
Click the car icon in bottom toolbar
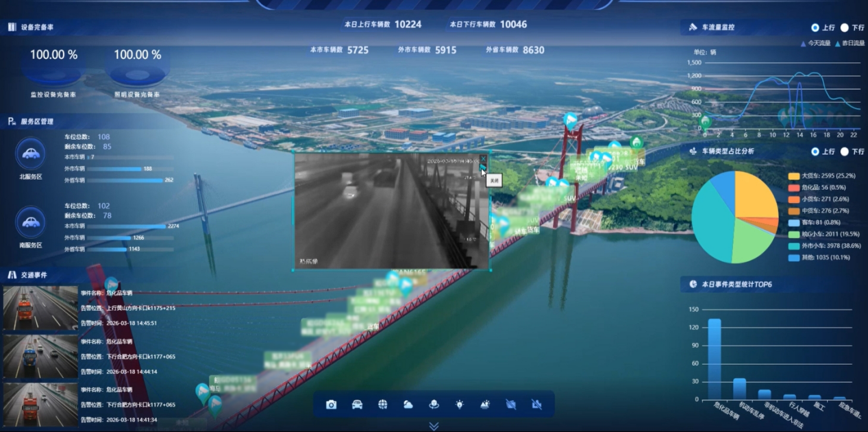[357, 405]
